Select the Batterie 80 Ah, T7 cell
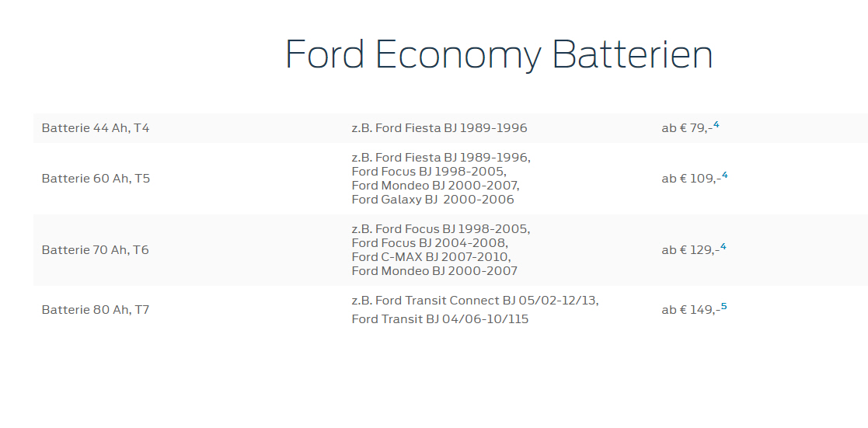868x428 pixels. coord(96,310)
